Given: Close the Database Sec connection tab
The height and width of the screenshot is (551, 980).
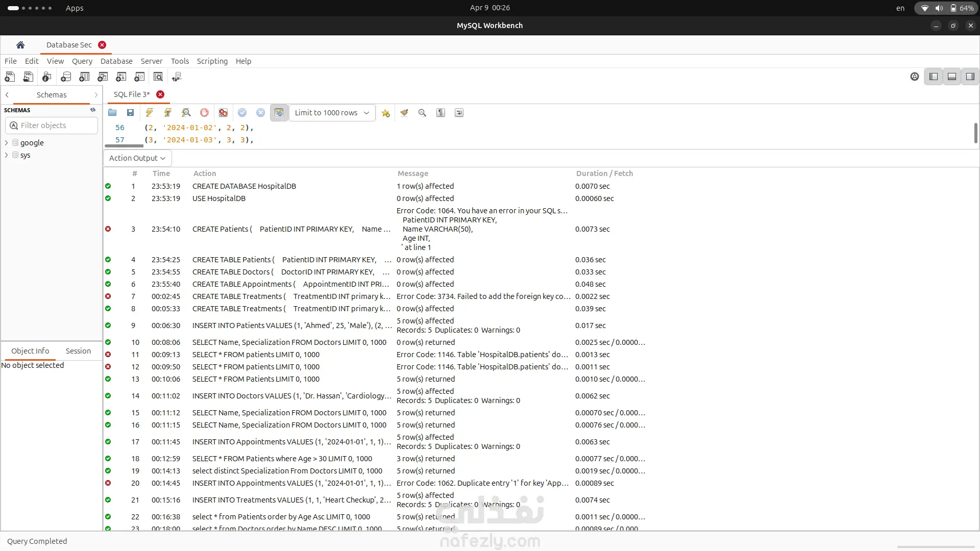Looking at the screenshot, I should [x=102, y=45].
